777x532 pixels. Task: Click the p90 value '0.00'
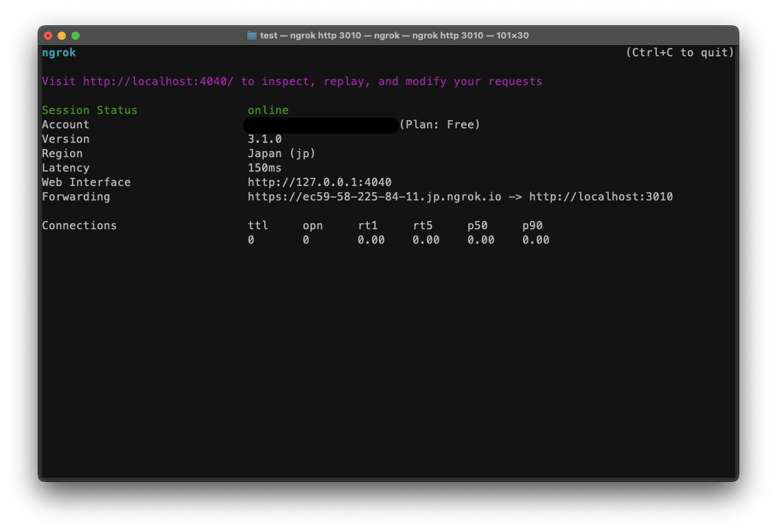click(536, 240)
